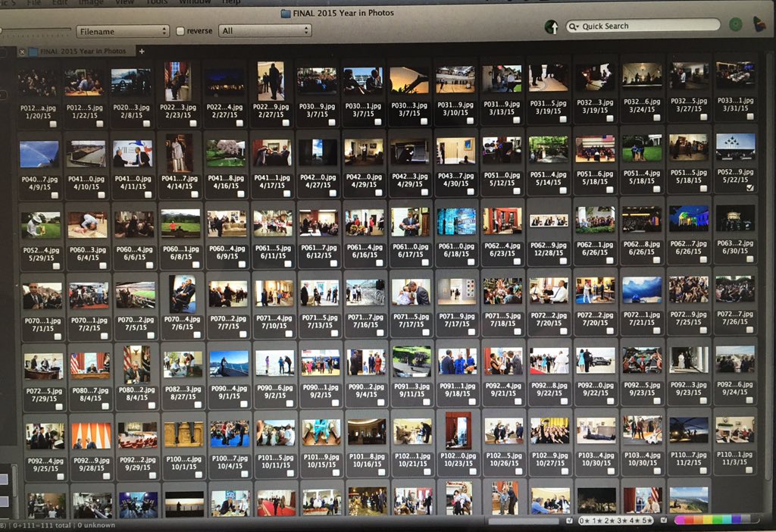776x532 pixels.
Task: Click the '0 unknown' status bar text
Action: 96,525
